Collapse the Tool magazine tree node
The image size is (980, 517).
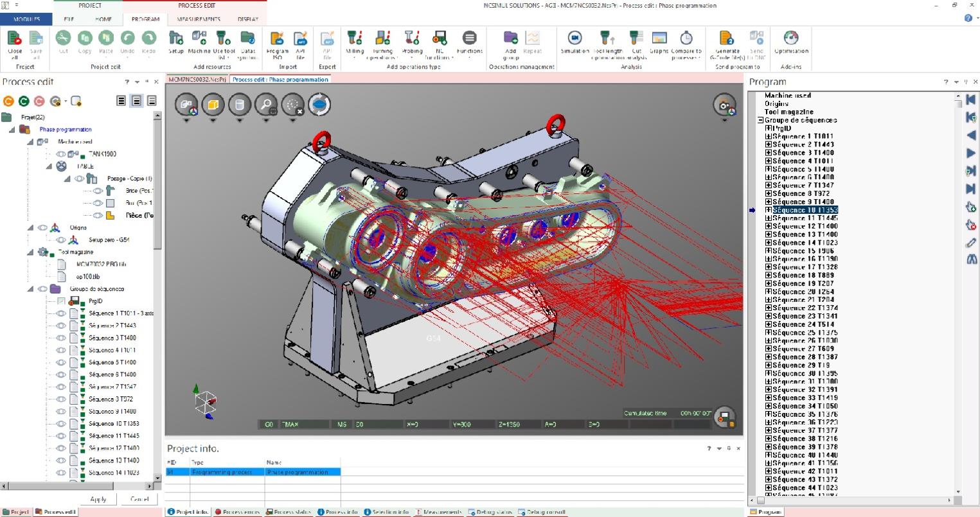pos(31,252)
